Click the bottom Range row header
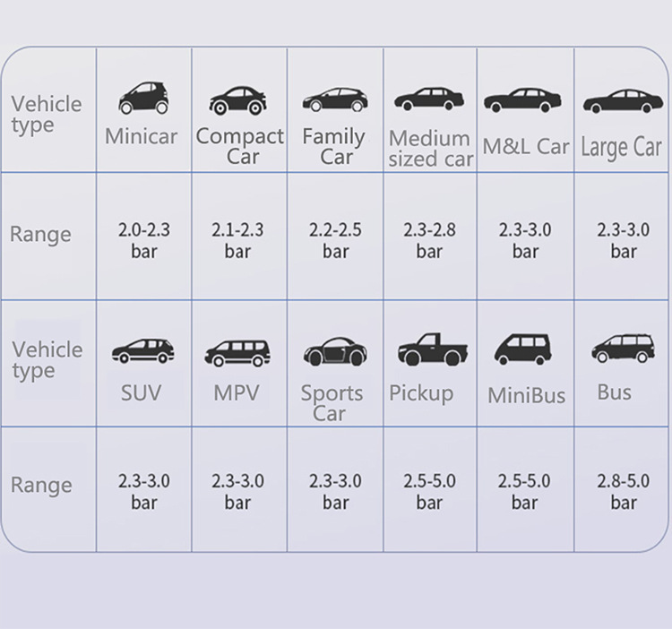Image resolution: width=672 pixels, height=629 pixels. (40, 485)
